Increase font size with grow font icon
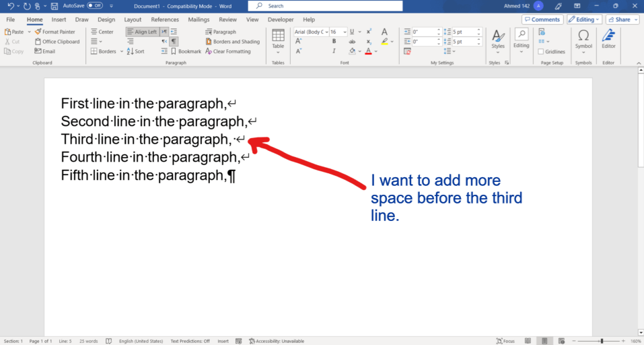 299,42
